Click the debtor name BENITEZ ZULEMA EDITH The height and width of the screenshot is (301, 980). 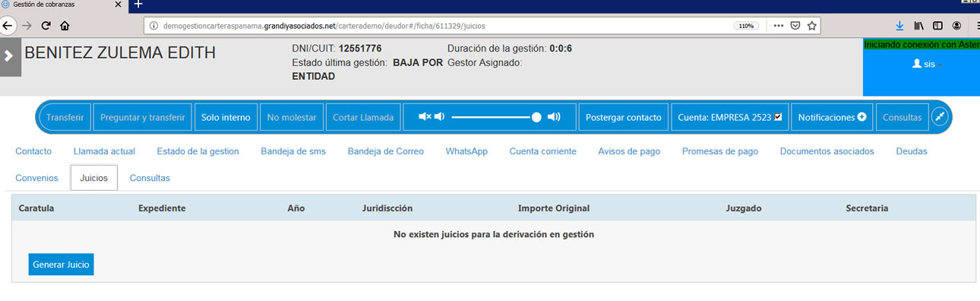[120, 52]
